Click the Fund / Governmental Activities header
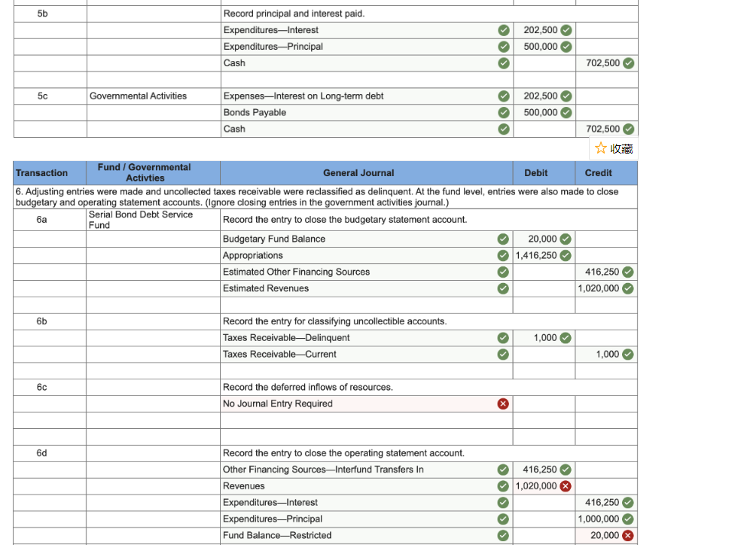This screenshot has width=738, height=560. click(144, 172)
